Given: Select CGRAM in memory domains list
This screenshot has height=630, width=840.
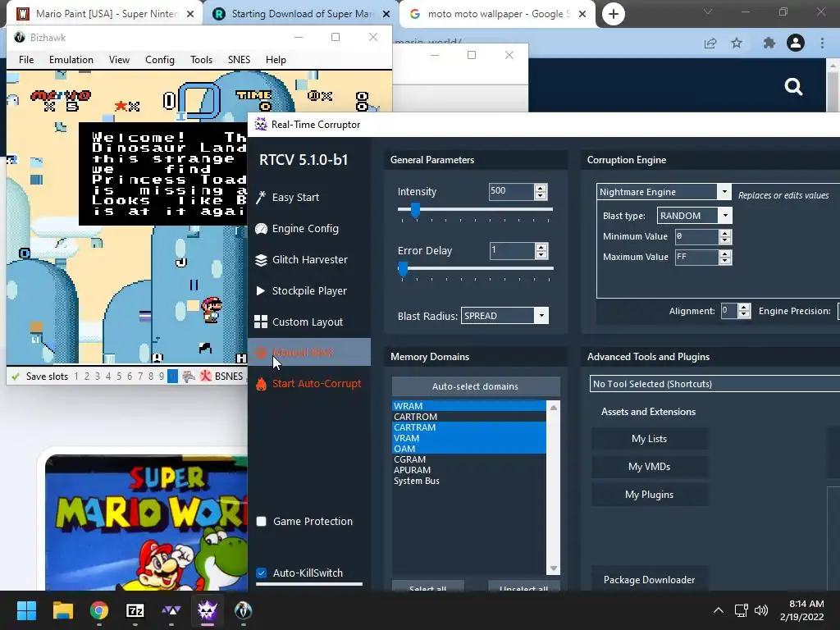Looking at the screenshot, I should tap(468, 459).
